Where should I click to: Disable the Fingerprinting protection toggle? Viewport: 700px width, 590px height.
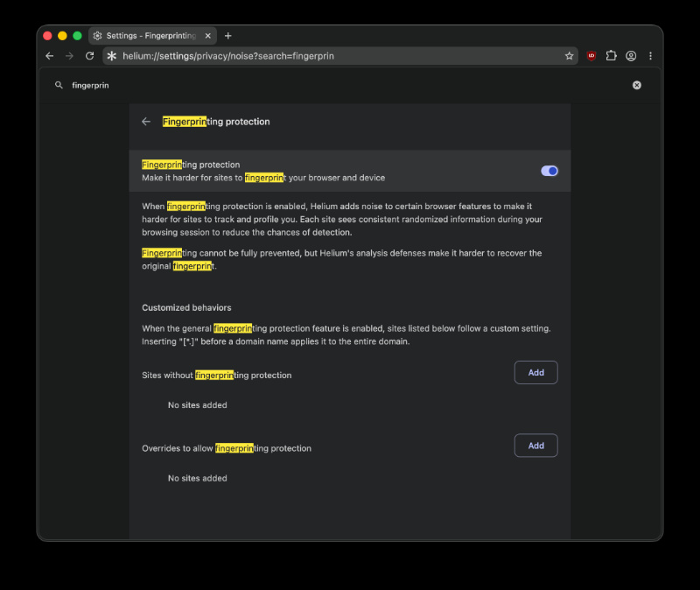[549, 171]
